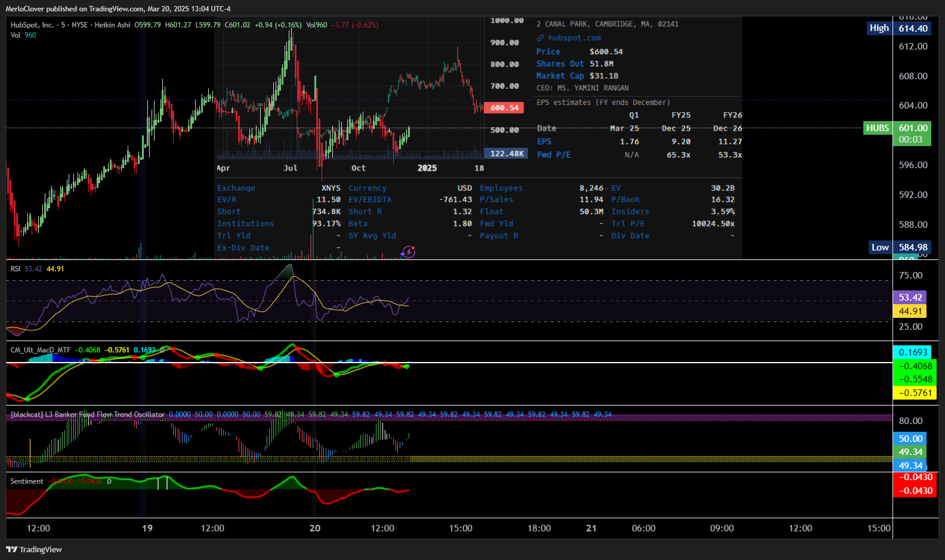
Task: Click the TradingView logo at bottom left
Action: point(34,549)
